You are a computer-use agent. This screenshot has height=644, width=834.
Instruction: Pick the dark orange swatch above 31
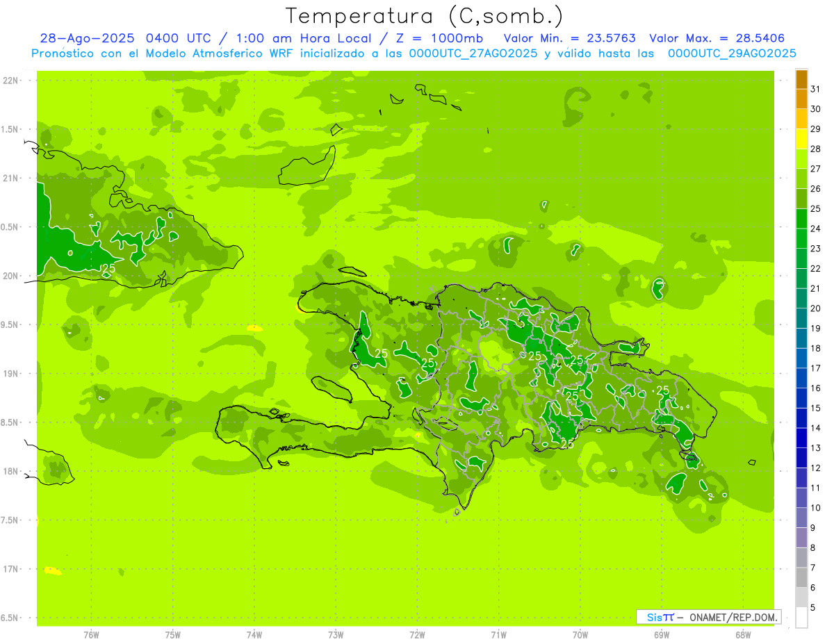[x=801, y=80]
